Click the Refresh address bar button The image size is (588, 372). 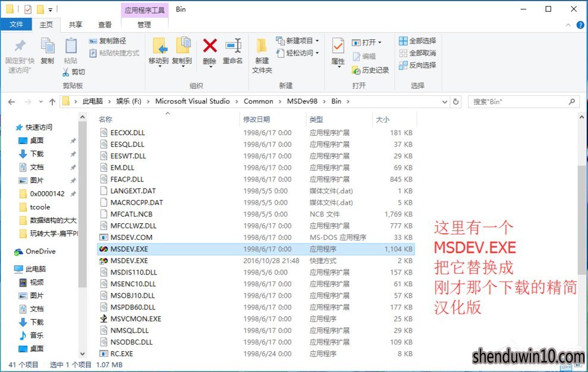[x=455, y=102]
